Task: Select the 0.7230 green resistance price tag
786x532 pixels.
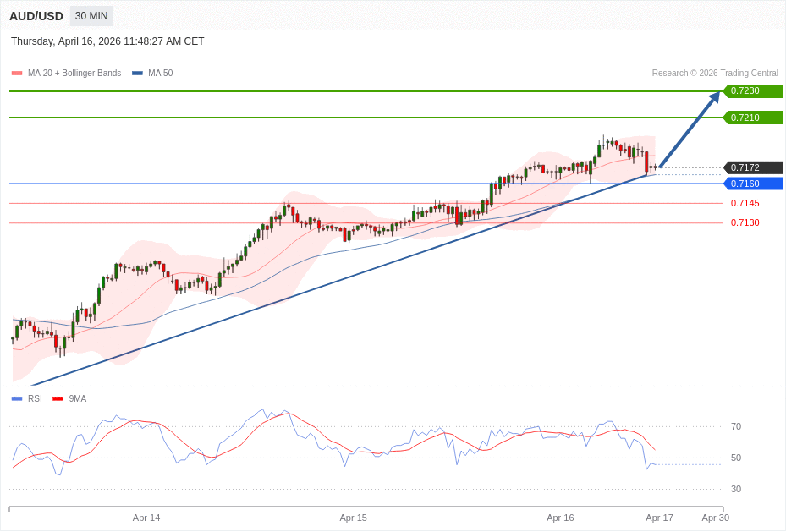Action: tap(752, 91)
